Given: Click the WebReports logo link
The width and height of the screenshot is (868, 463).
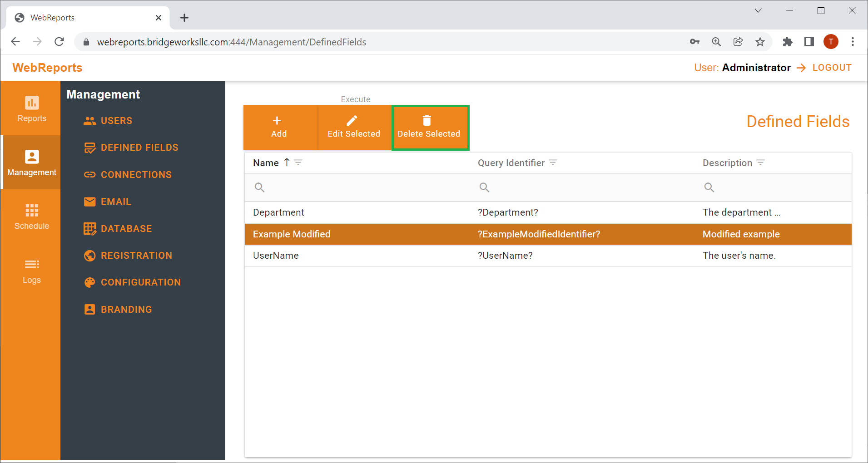Looking at the screenshot, I should click(x=47, y=68).
